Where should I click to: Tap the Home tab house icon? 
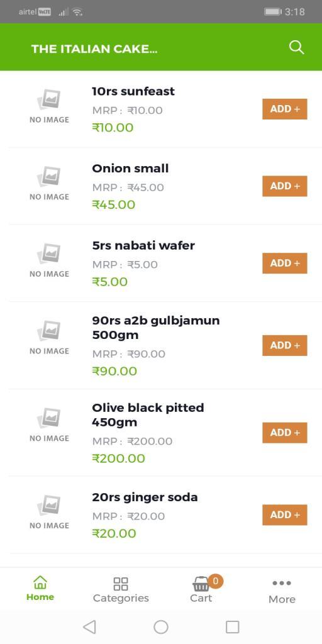click(40, 582)
